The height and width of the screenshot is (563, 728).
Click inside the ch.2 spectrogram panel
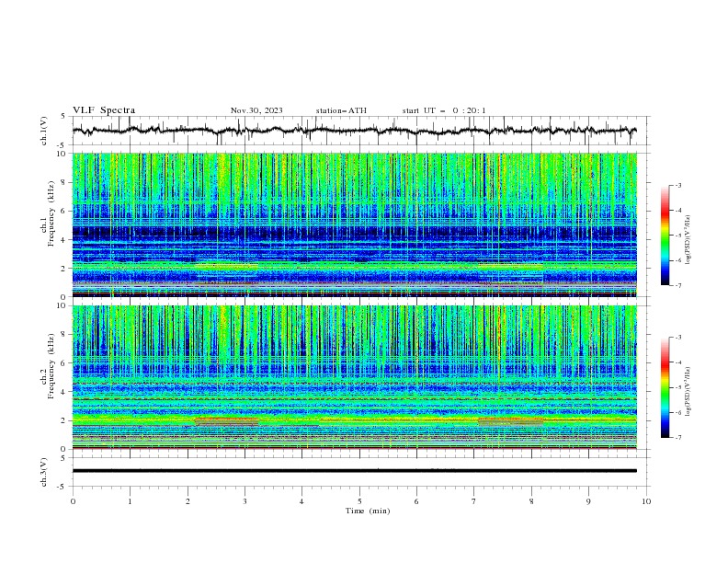pos(354,377)
